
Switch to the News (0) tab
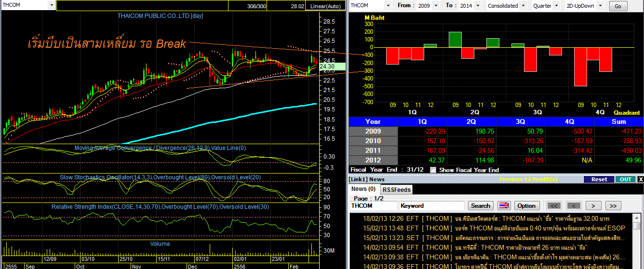363,189
